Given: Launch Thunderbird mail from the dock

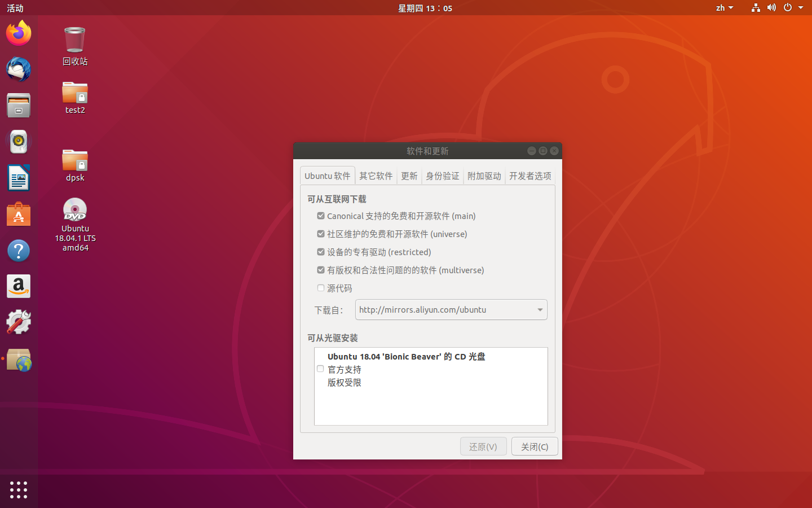Looking at the screenshot, I should point(19,69).
